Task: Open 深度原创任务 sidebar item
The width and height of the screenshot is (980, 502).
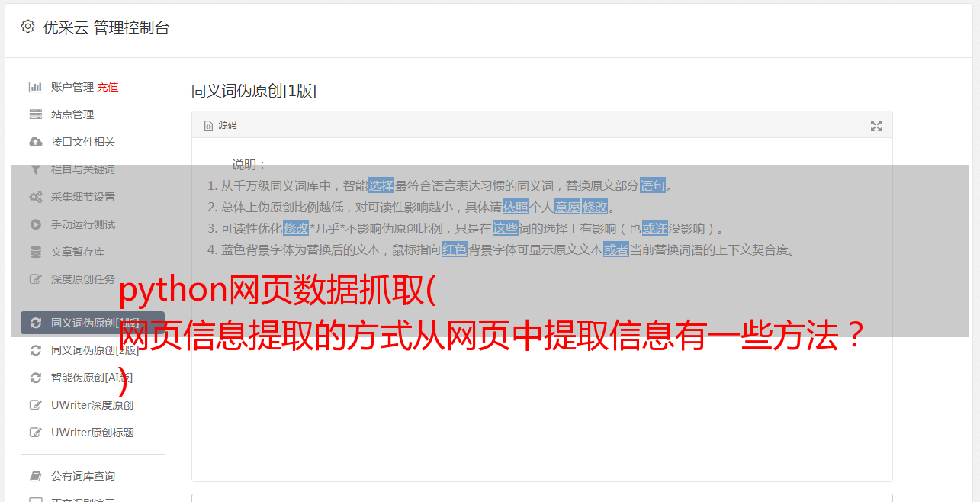Action: 83,279
